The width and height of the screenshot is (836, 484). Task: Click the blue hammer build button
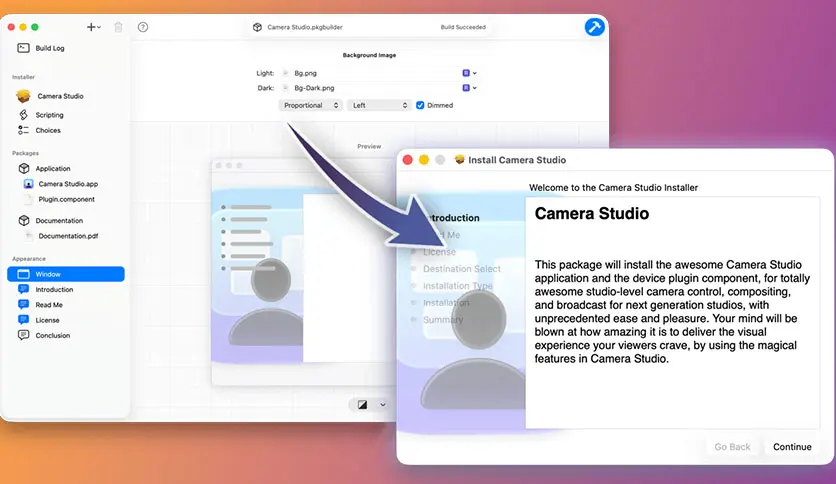pyautogui.click(x=594, y=27)
